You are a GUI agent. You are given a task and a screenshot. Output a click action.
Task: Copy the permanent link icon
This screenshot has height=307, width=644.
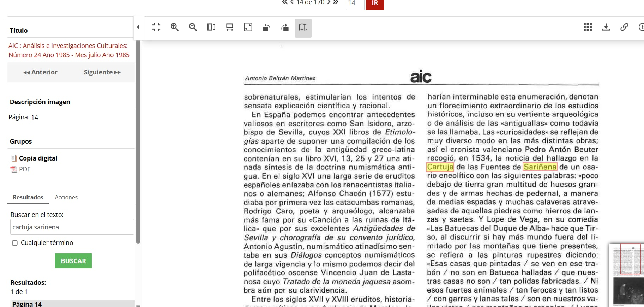[x=624, y=27]
